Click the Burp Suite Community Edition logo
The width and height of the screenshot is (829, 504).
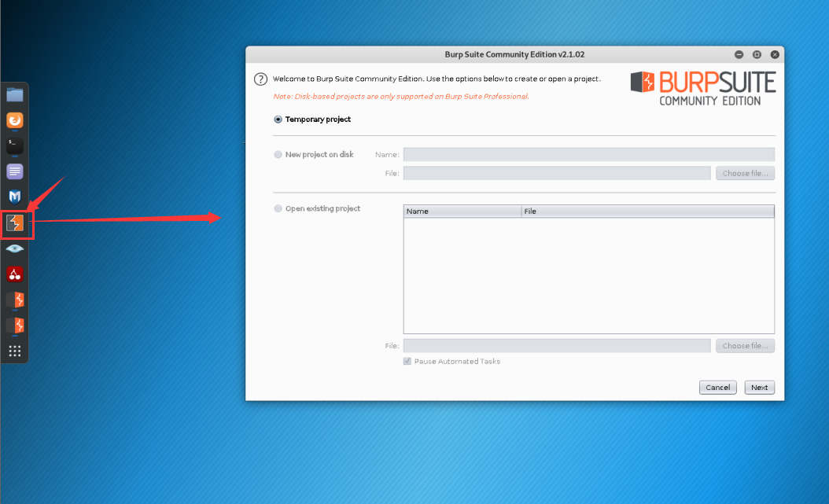point(702,88)
